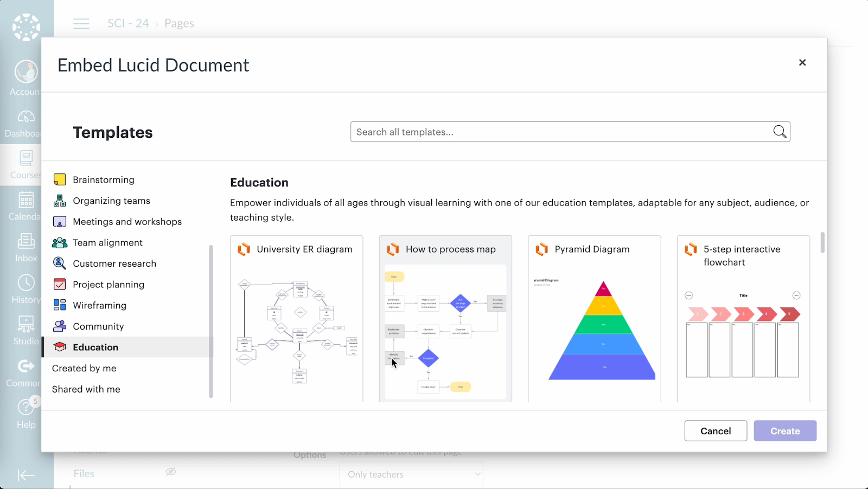Open the Created by me list
868x489 pixels.
pos(84,368)
